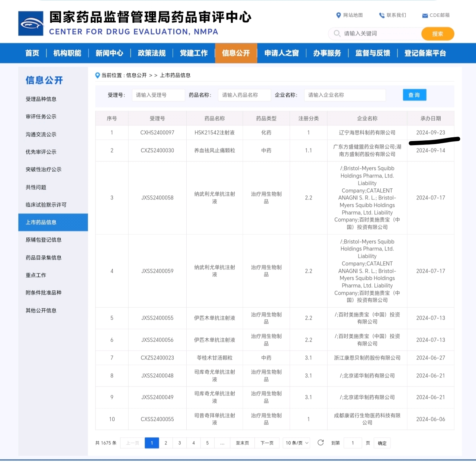The image size is (476, 463).
Task: Open 重点工作 in sidebar
Action: tap(36, 275)
